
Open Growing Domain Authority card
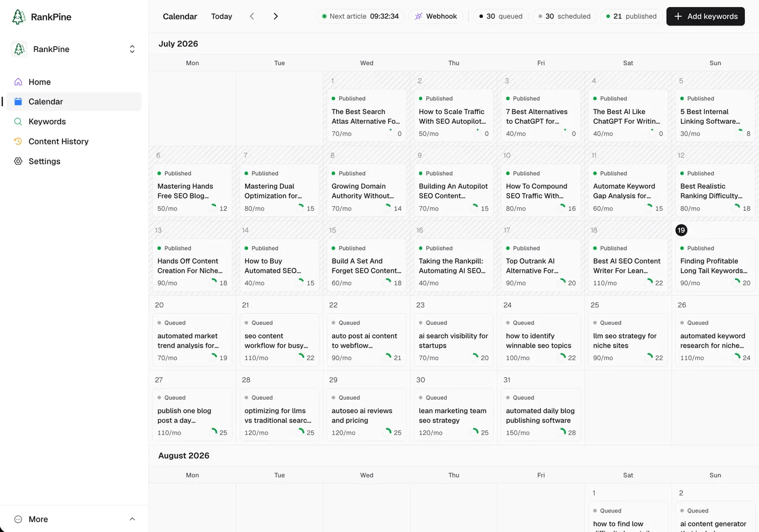[366, 191]
